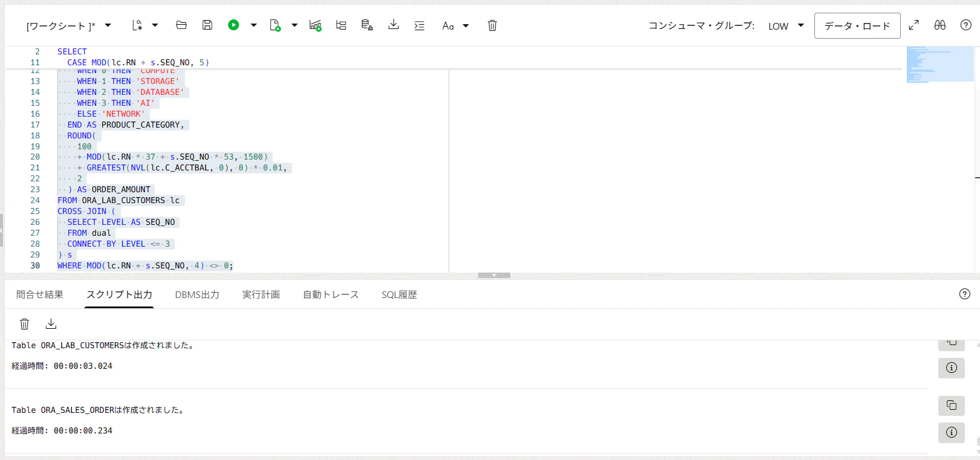
Task: View the SQL履歴 tab
Action: pos(399,294)
